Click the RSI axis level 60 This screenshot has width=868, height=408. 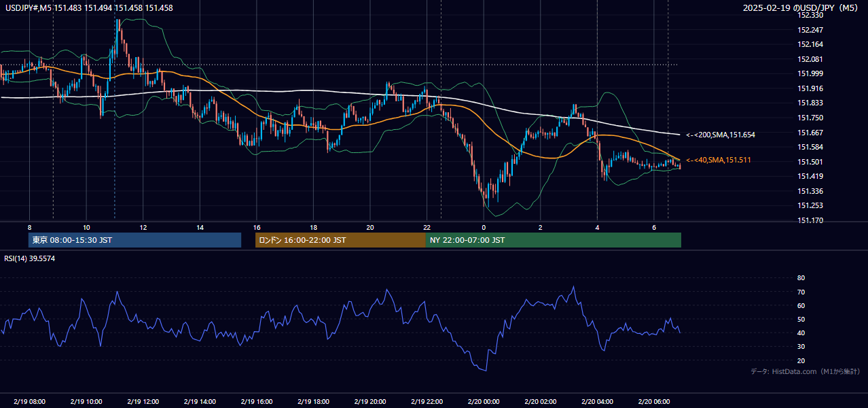pyautogui.click(x=801, y=305)
